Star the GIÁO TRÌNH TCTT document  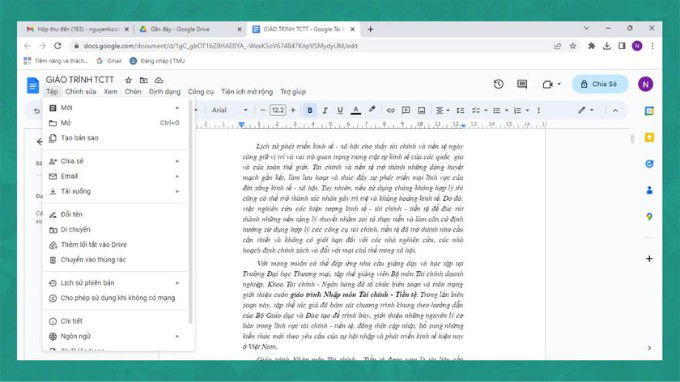click(x=128, y=80)
